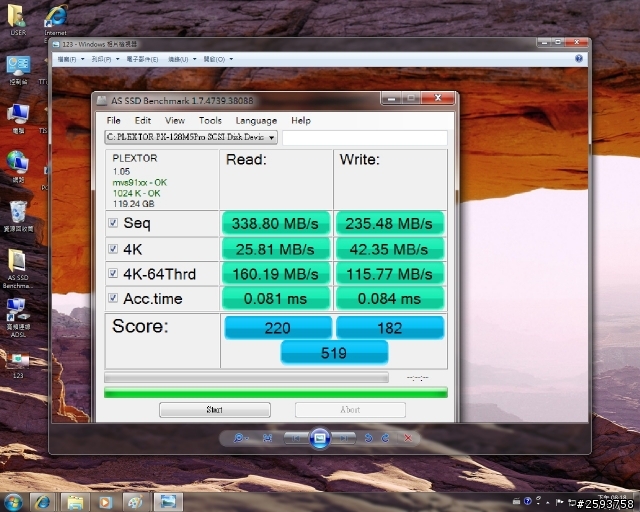Open the AS SSD Benchmark folder on desktop
640x512 pixels.
pyautogui.click(x=18, y=267)
